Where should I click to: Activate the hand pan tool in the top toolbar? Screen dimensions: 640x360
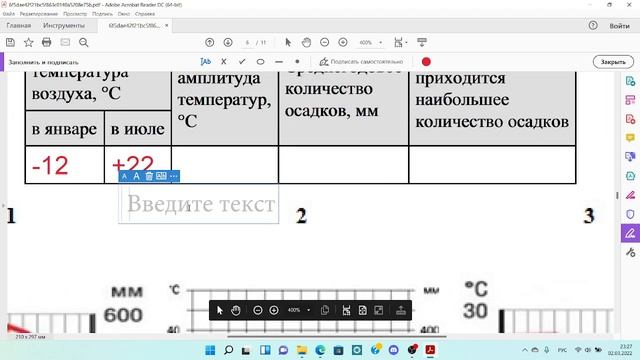306,42
